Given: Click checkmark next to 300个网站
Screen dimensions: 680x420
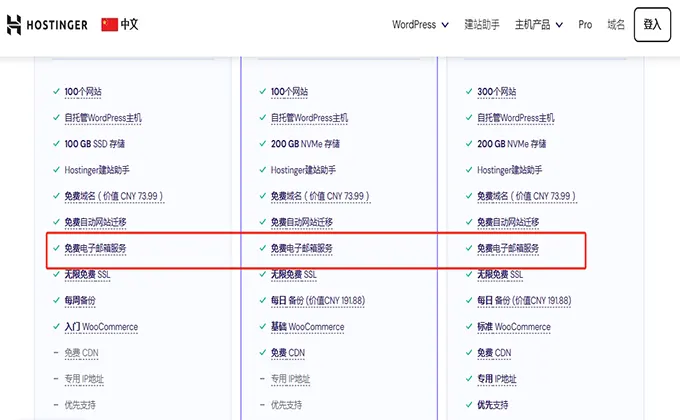Looking at the screenshot, I should (x=469, y=92).
